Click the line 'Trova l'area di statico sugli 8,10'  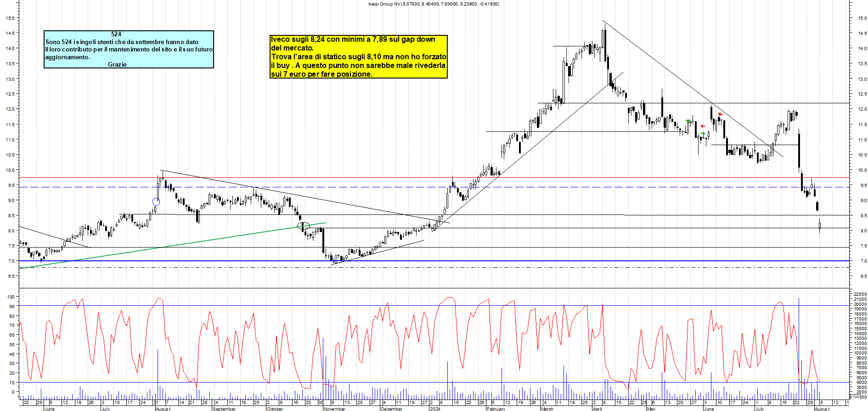click(x=359, y=56)
